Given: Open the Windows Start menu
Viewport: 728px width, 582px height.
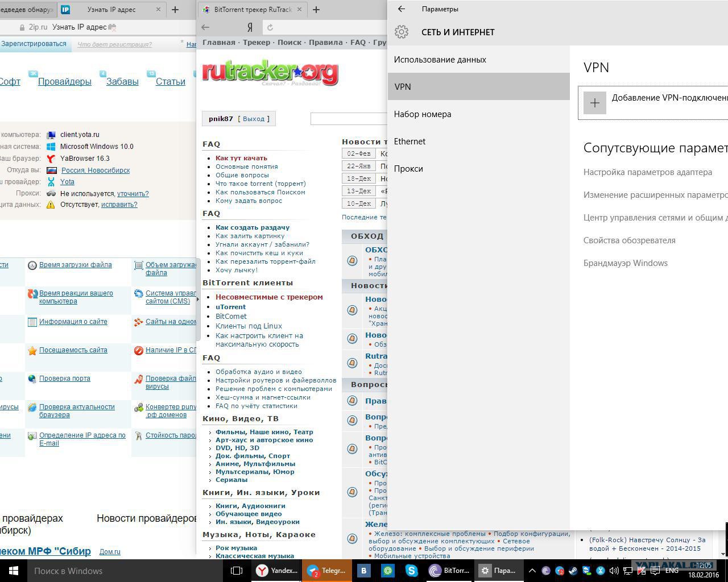Looking at the screenshot, I should pyautogui.click(x=13, y=571).
